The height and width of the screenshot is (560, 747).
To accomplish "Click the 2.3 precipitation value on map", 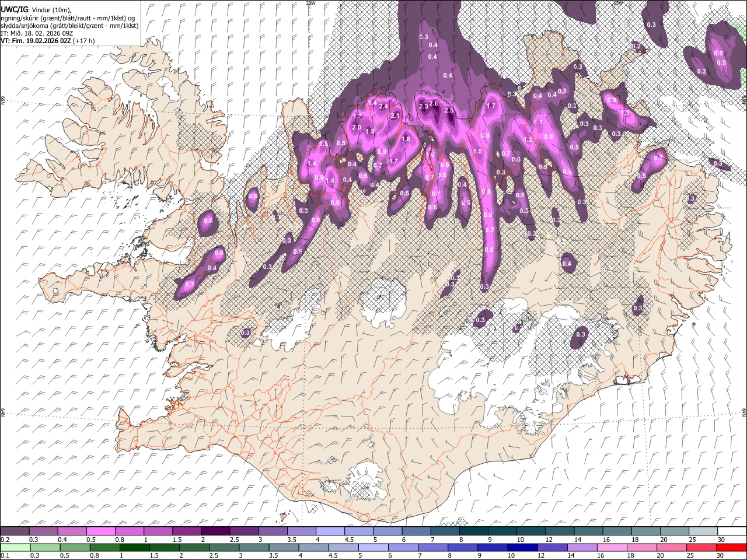I will 424,106.
